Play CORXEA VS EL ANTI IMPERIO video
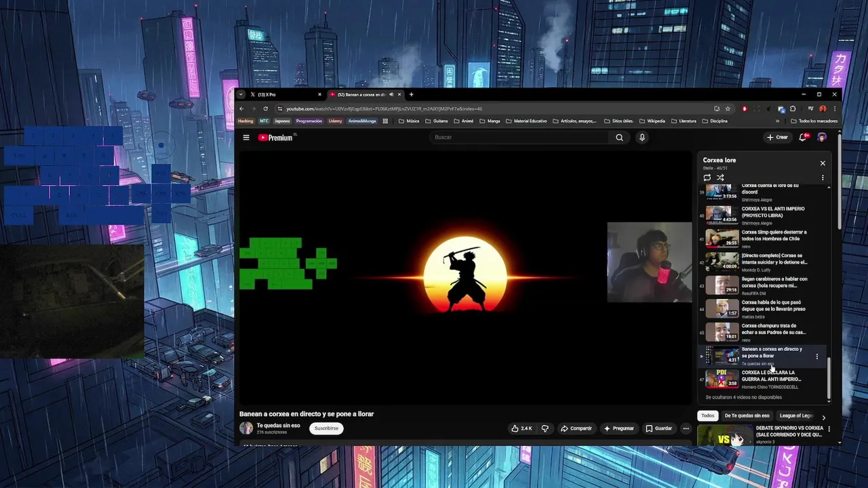This screenshot has width=868, height=488. pyautogui.click(x=762, y=215)
